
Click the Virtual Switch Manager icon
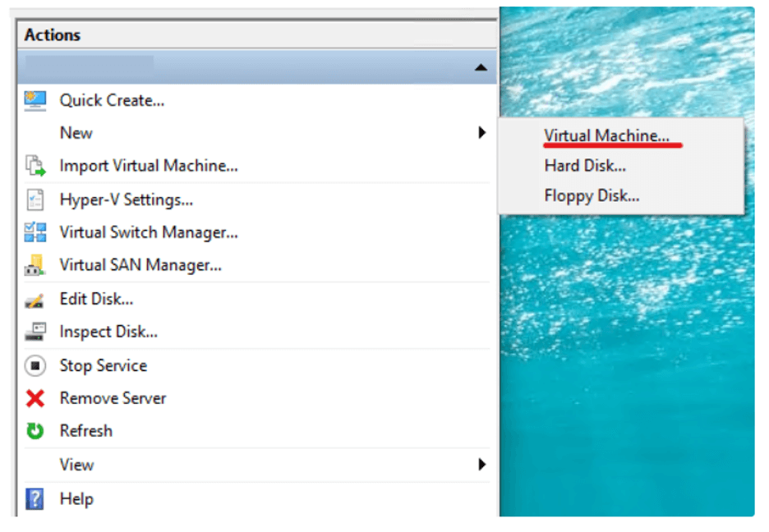click(x=35, y=232)
